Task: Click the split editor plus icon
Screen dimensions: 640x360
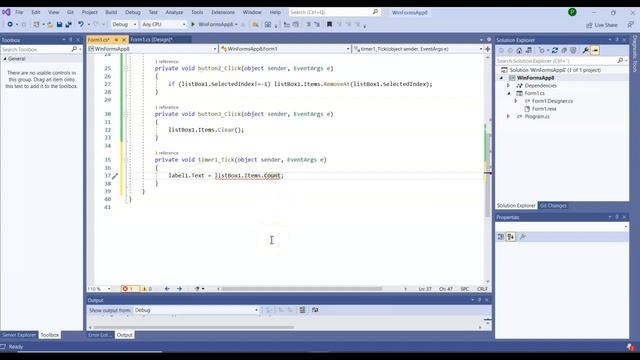Action: point(487,49)
